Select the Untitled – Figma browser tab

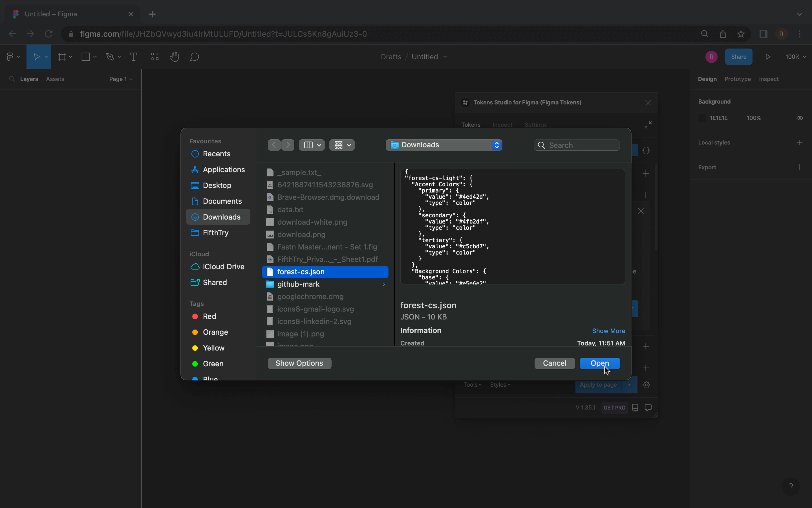(x=72, y=14)
